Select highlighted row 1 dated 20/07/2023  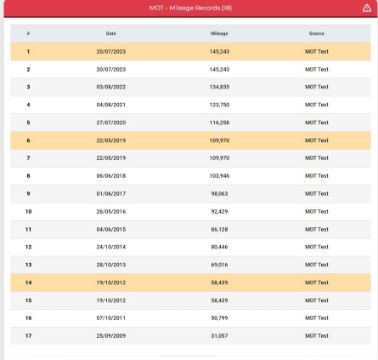pyautogui.click(x=190, y=51)
